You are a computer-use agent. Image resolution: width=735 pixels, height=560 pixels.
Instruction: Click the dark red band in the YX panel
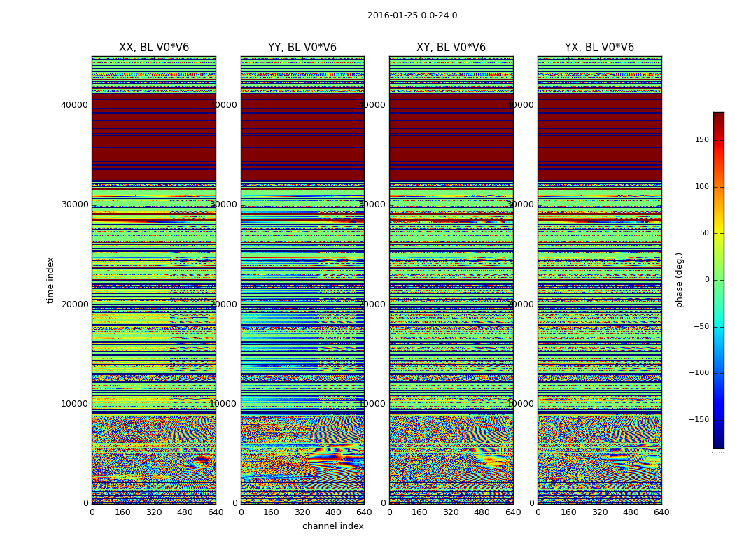pyautogui.click(x=599, y=137)
